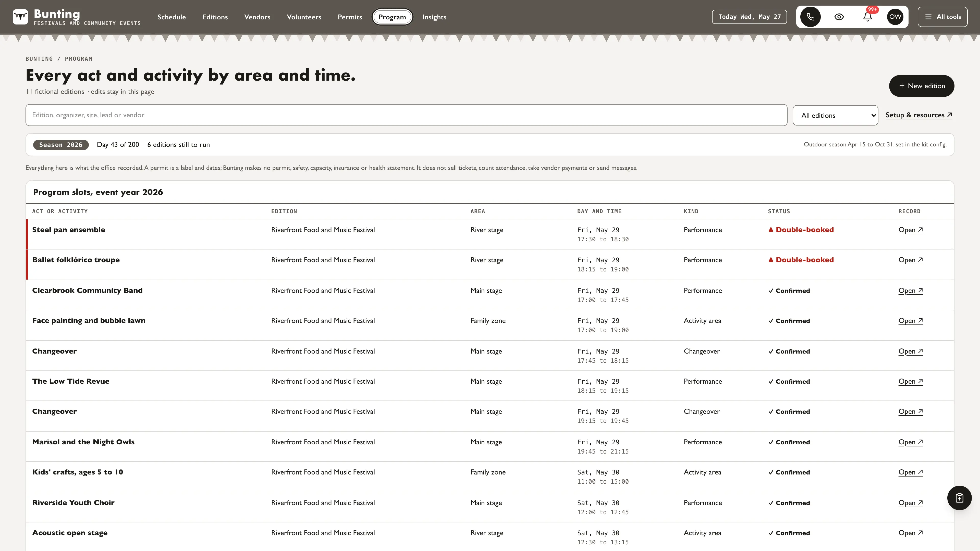Click the DAY AND TIME column header
The width and height of the screenshot is (980, 551).
(x=599, y=211)
